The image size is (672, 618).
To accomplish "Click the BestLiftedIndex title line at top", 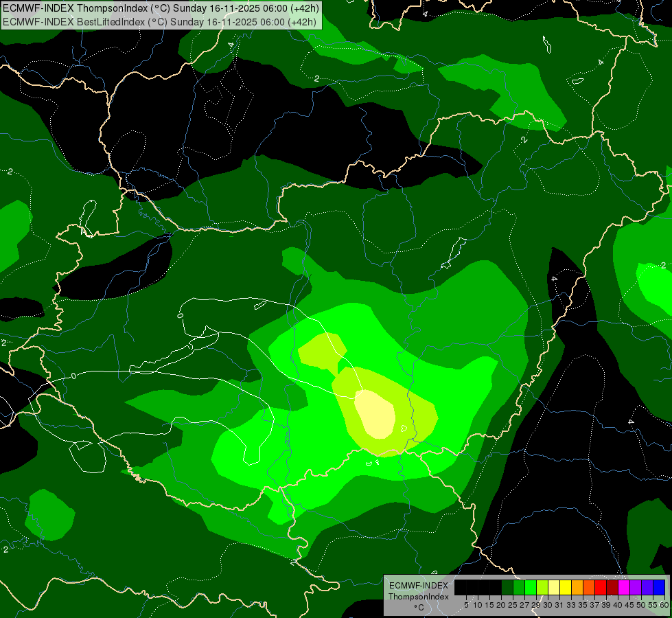I will click(159, 22).
